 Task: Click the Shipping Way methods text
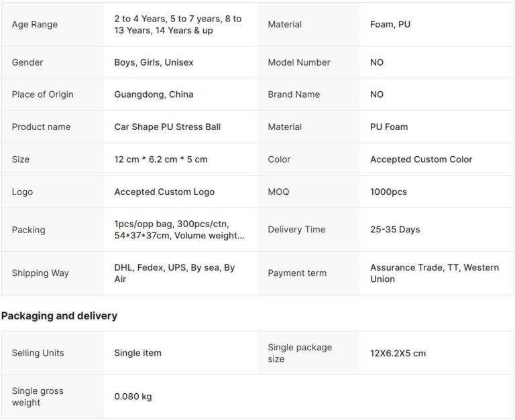(x=174, y=273)
